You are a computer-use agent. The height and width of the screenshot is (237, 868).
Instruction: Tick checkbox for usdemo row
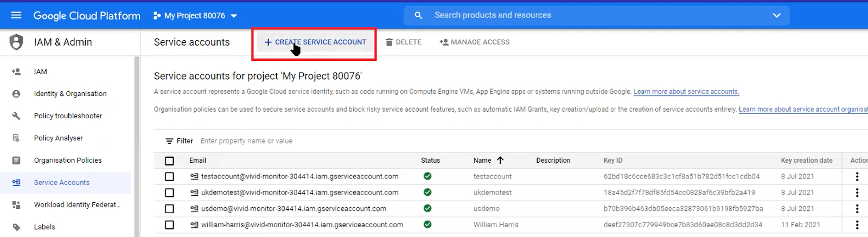[169, 209]
